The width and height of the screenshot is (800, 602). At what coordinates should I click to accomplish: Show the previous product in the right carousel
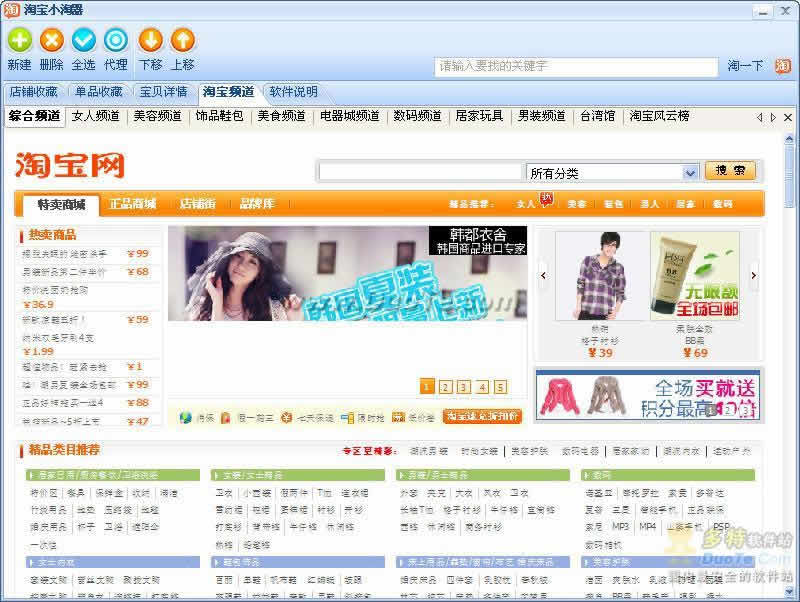click(543, 274)
